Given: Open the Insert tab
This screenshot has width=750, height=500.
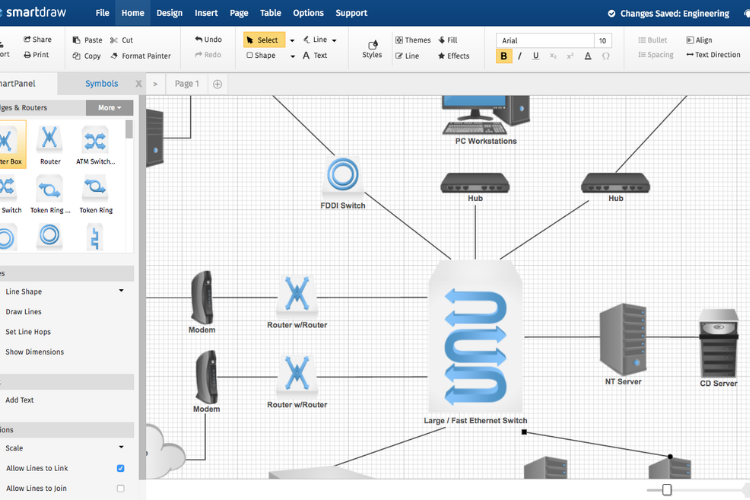Looking at the screenshot, I should (206, 13).
